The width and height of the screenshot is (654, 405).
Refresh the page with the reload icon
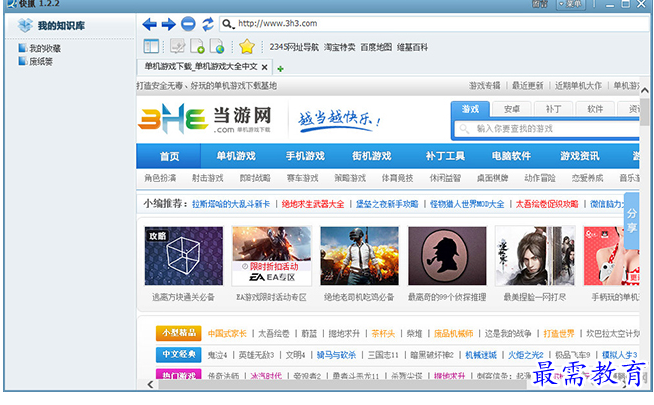[207, 24]
